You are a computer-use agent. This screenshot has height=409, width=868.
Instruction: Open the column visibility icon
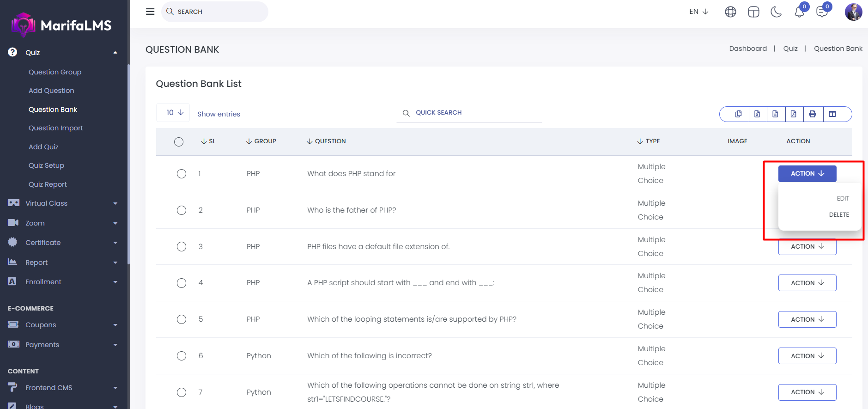[x=832, y=114]
